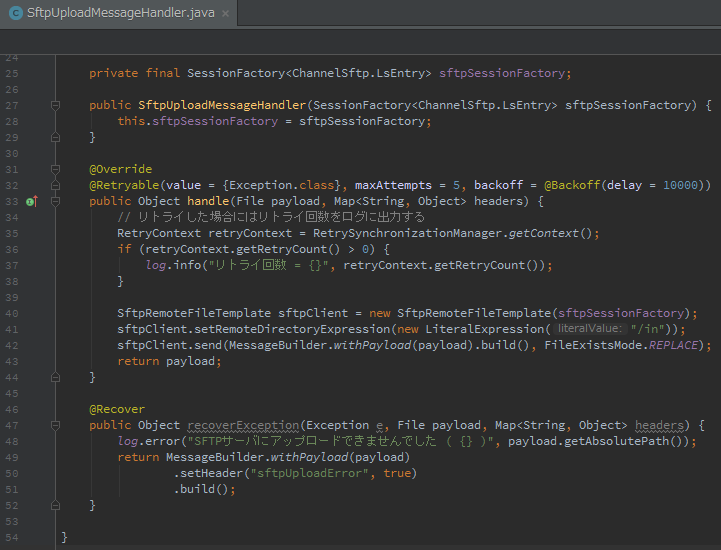
Task: Click line number 25 in gutter
Action: [12, 74]
